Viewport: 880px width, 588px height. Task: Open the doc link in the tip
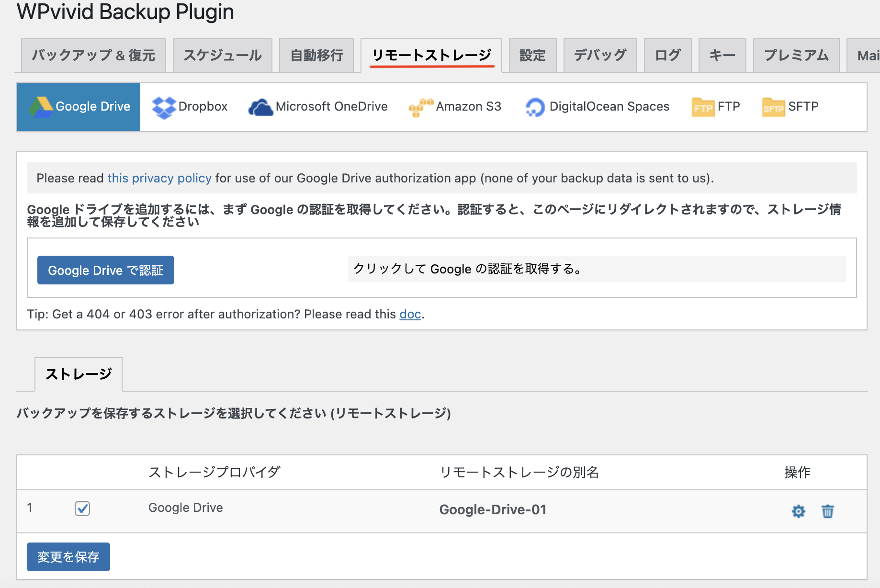tap(410, 314)
